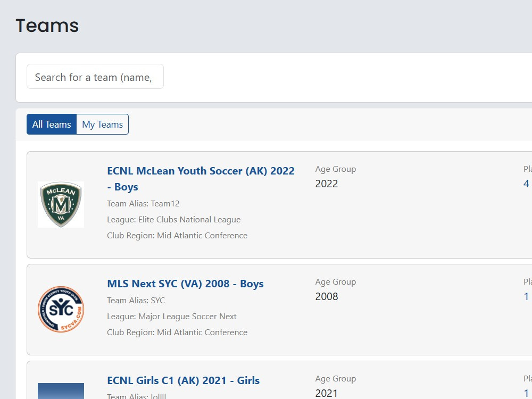Click League: Major League Soccer Next text

point(172,316)
